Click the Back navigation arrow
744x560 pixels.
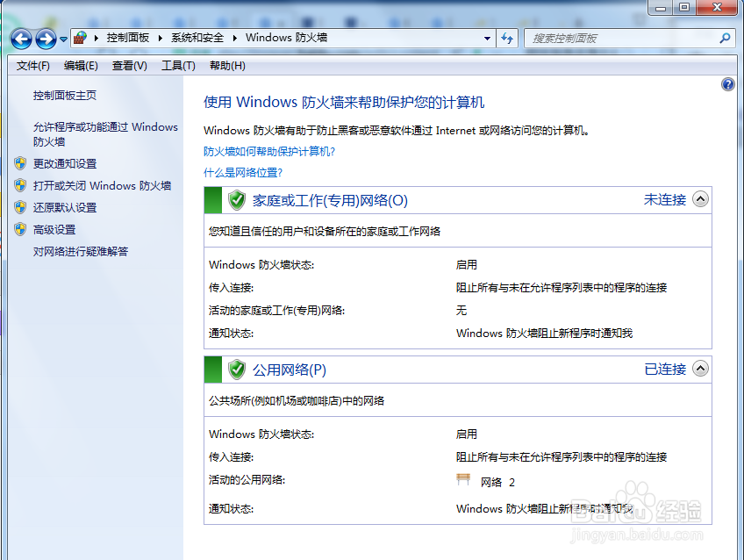[21, 39]
